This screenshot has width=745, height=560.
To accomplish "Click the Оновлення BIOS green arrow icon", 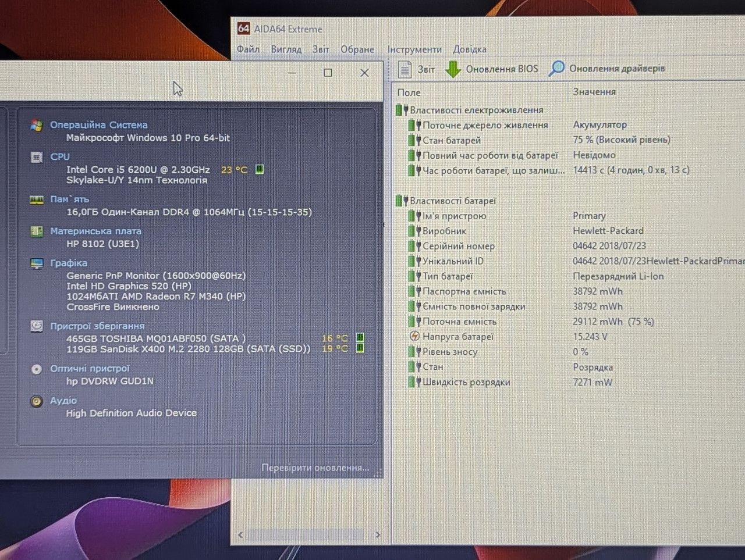I will [x=453, y=69].
